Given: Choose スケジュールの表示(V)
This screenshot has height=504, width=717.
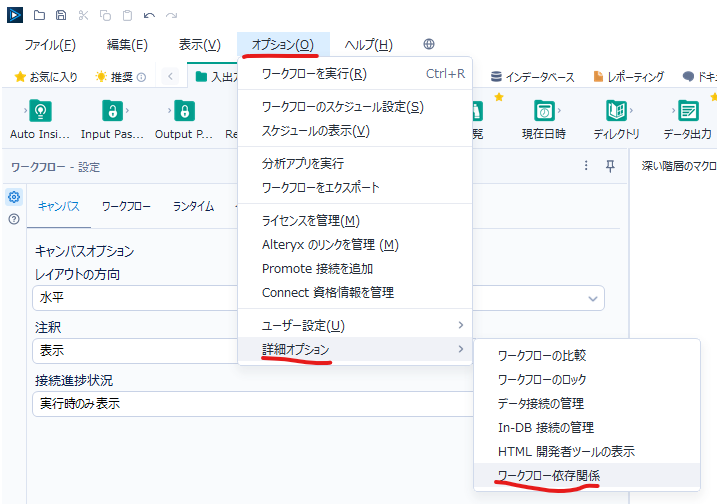Looking at the screenshot, I should (x=355, y=131).
